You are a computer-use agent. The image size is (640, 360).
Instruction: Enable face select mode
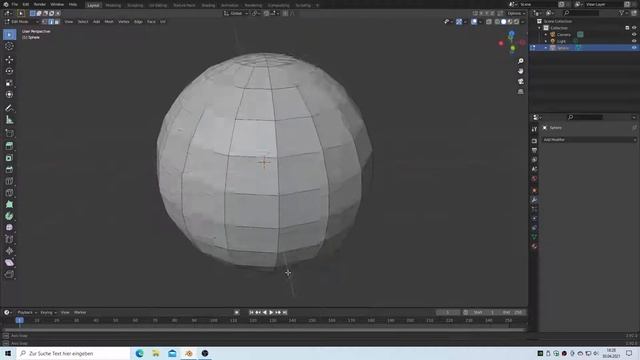(x=57, y=22)
